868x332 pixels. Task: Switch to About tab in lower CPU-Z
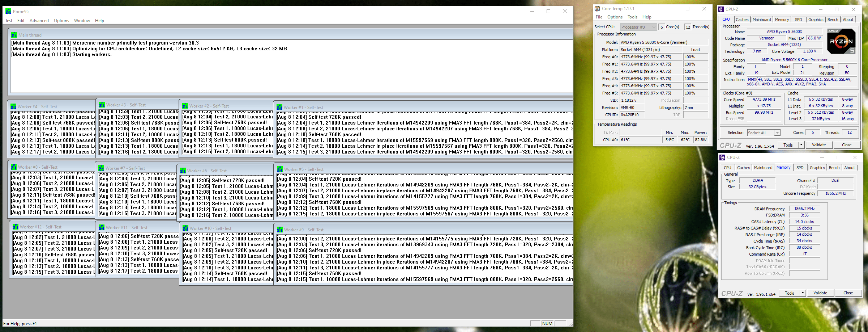coord(850,168)
